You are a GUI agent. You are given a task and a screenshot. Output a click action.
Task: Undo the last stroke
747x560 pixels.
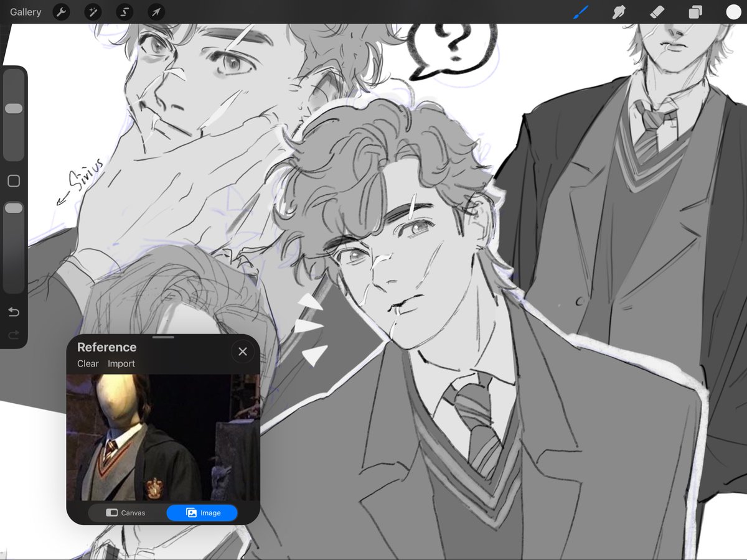point(14,312)
